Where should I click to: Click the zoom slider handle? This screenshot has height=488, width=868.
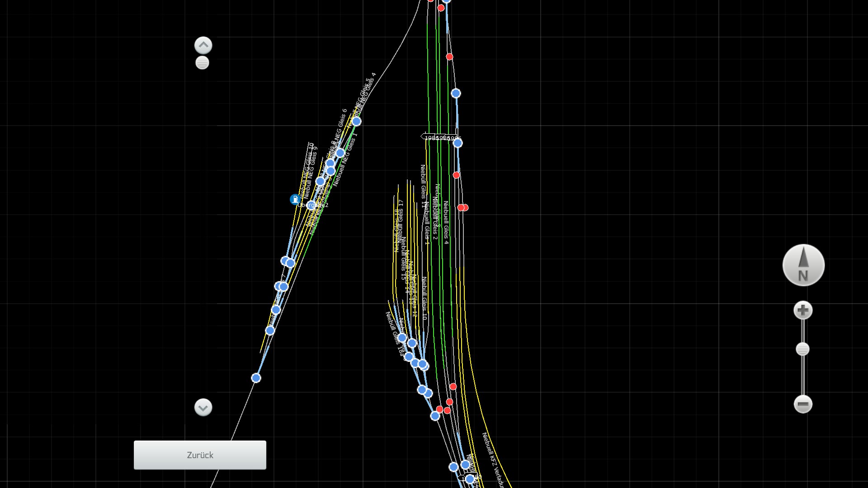[x=802, y=349]
